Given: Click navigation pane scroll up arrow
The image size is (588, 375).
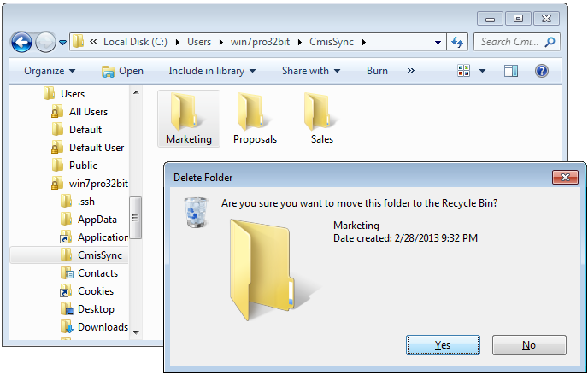Looking at the screenshot, I should click(x=136, y=92).
